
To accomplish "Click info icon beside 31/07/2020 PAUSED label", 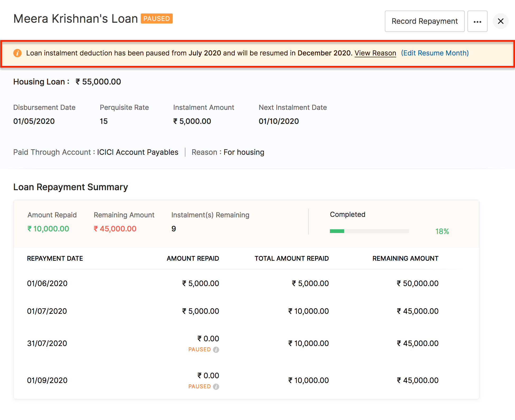I will (x=216, y=350).
